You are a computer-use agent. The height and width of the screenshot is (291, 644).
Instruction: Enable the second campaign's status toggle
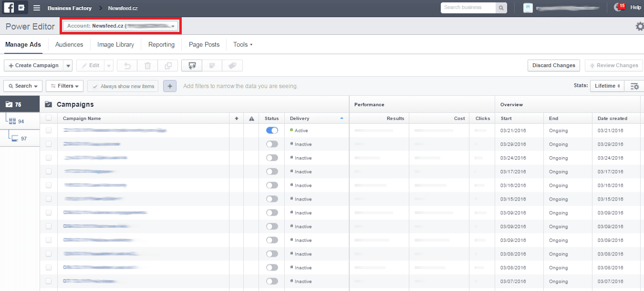[x=272, y=144]
